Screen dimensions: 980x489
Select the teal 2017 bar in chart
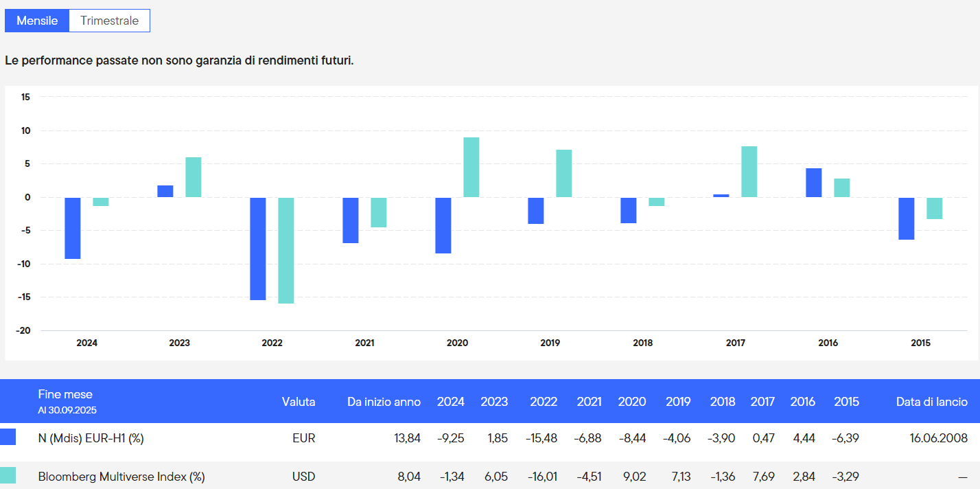(x=749, y=172)
